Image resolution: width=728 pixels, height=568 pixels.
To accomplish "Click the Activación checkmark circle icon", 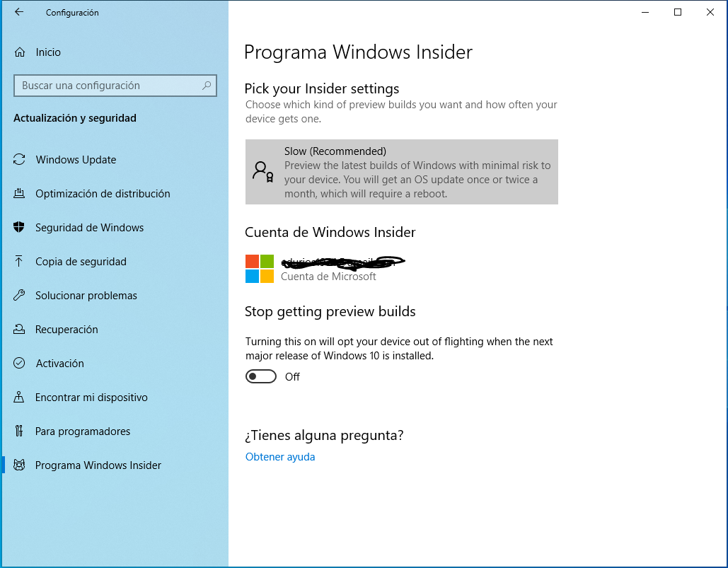I will (x=20, y=364).
